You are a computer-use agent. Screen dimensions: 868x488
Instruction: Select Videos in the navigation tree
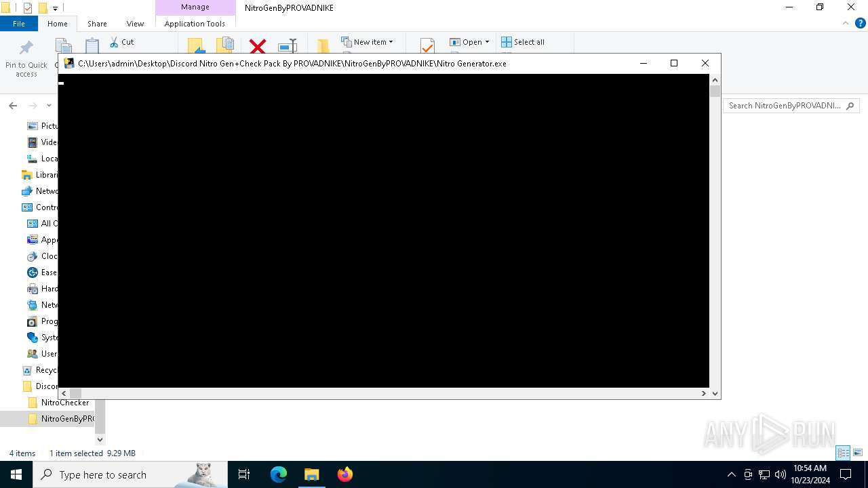tap(42, 142)
